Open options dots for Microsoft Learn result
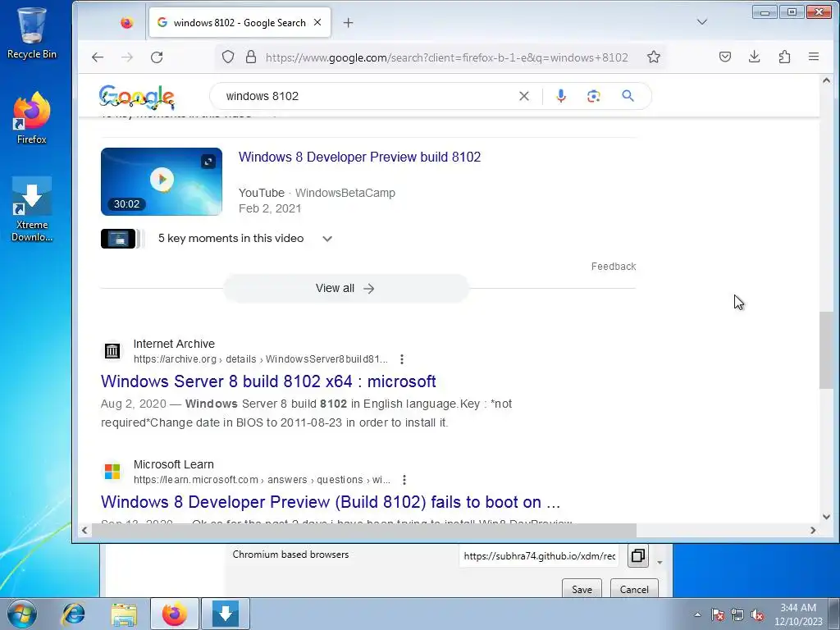This screenshot has height=630, width=840. point(404,480)
